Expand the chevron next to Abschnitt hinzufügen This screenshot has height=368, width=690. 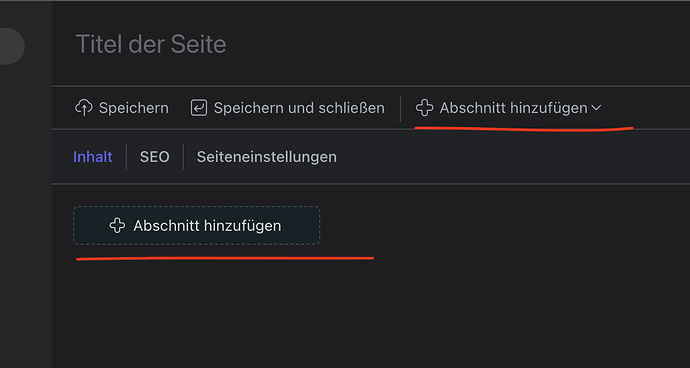pyautogui.click(x=596, y=108)
